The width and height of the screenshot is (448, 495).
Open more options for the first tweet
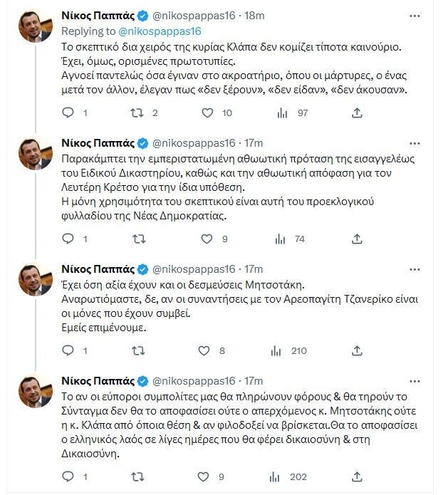click(x=415, y=16)
